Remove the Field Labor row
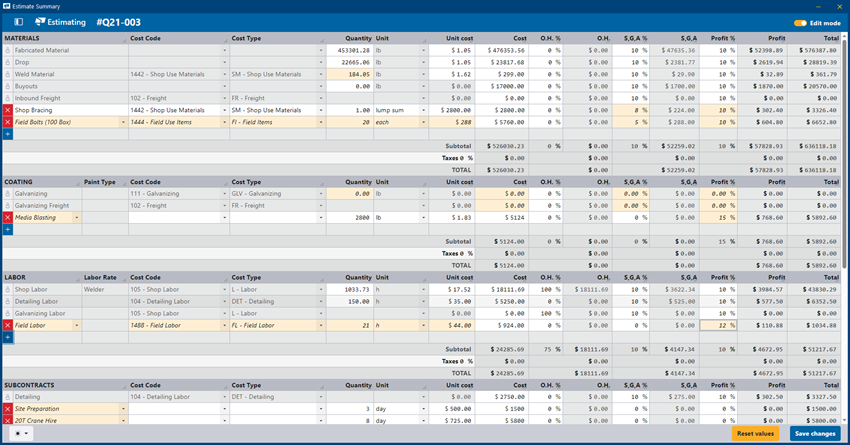This screenshot has width=850, height=445. point(7,325)
